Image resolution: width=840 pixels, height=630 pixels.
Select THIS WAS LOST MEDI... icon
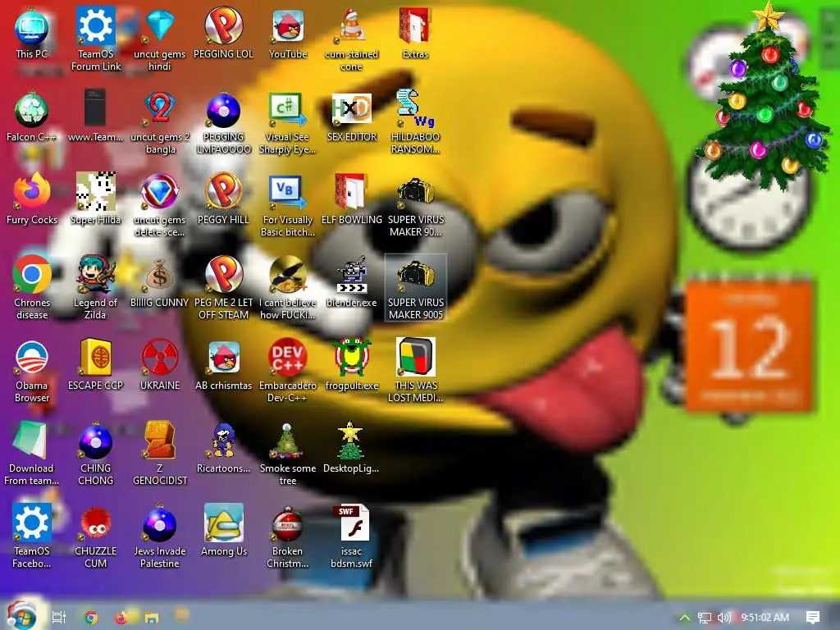(x=415, y=371)
